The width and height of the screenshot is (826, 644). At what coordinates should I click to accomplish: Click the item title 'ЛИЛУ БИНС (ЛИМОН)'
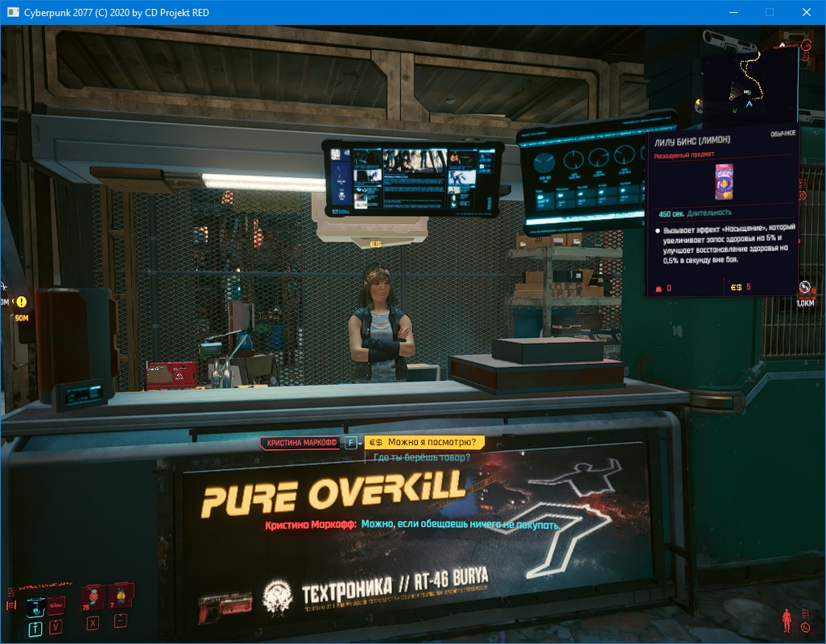[692, 141]
